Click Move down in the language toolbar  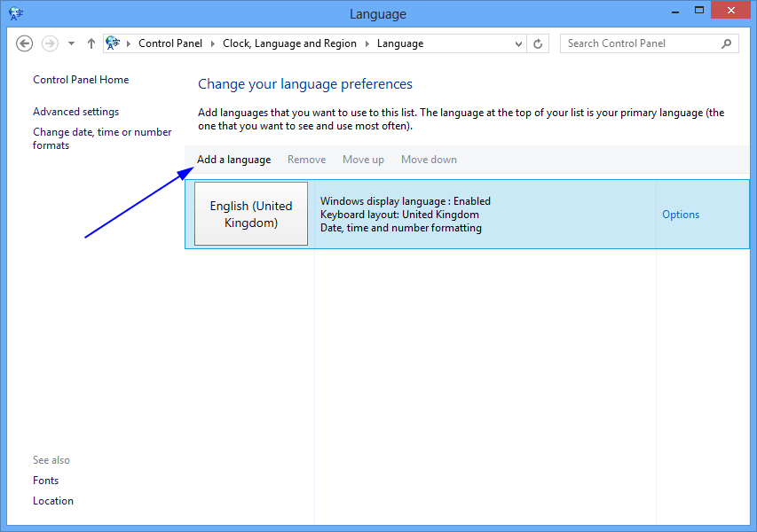coord(429,160)
